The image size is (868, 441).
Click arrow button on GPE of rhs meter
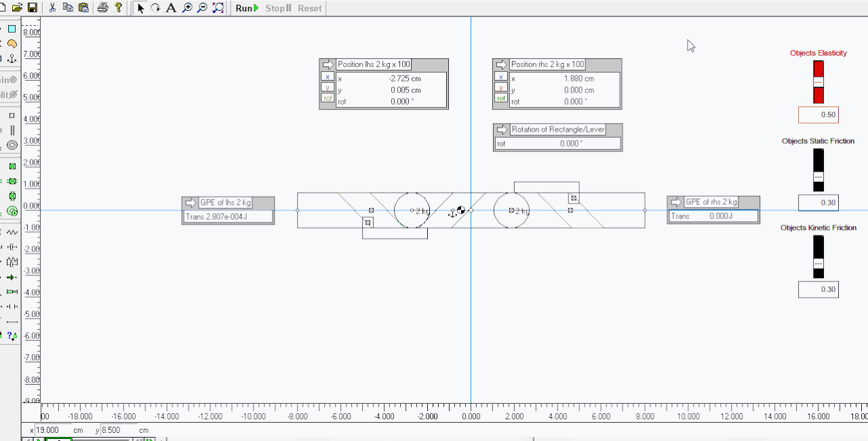tap(676, 202)
